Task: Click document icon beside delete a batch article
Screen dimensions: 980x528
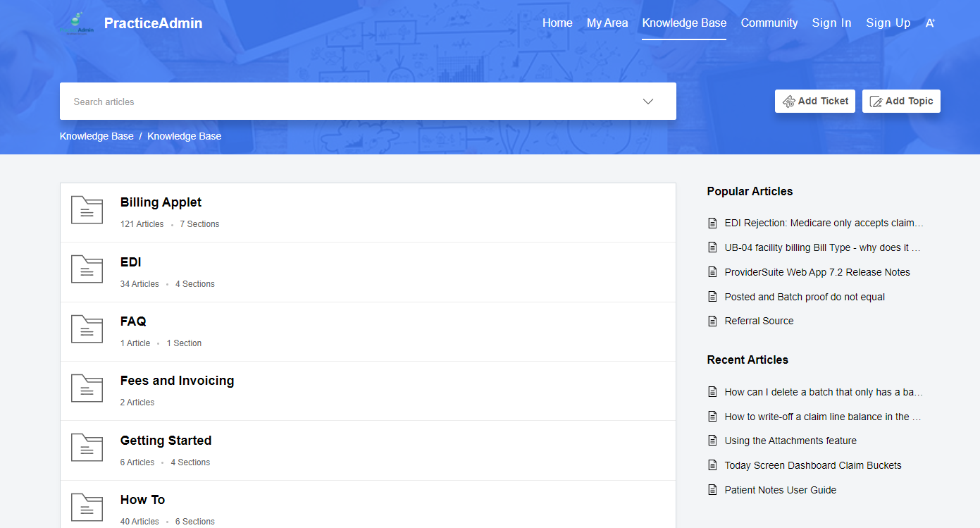Action: (x=712, y=392)
